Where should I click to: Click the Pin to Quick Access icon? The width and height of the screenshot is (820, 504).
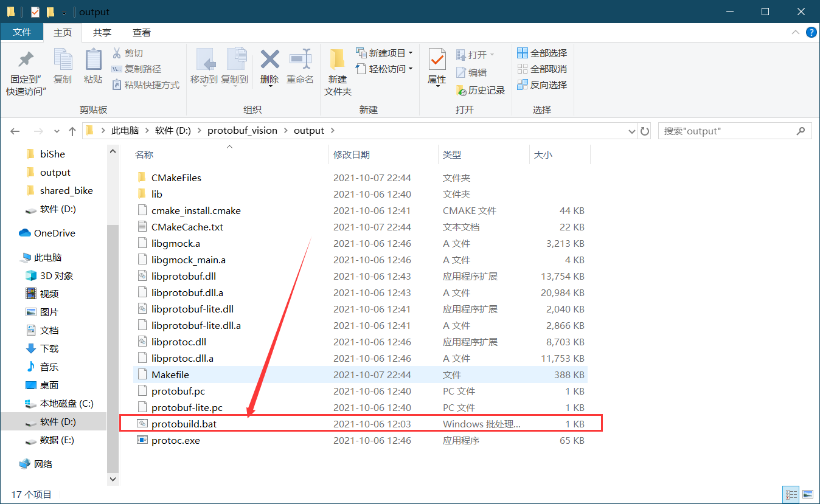tap(25, 67)
